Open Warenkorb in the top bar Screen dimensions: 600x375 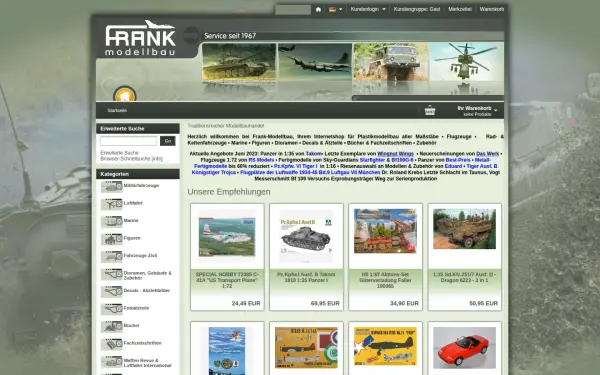click(492, 9)
